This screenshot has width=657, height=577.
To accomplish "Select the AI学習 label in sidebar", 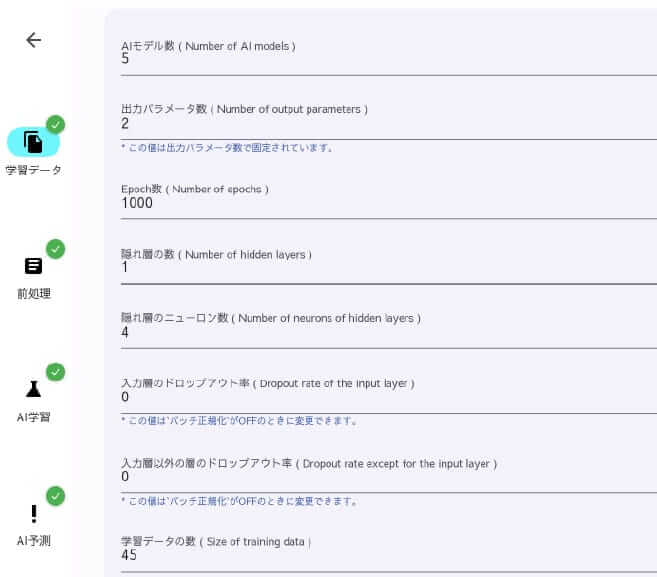I will (34, 417).
